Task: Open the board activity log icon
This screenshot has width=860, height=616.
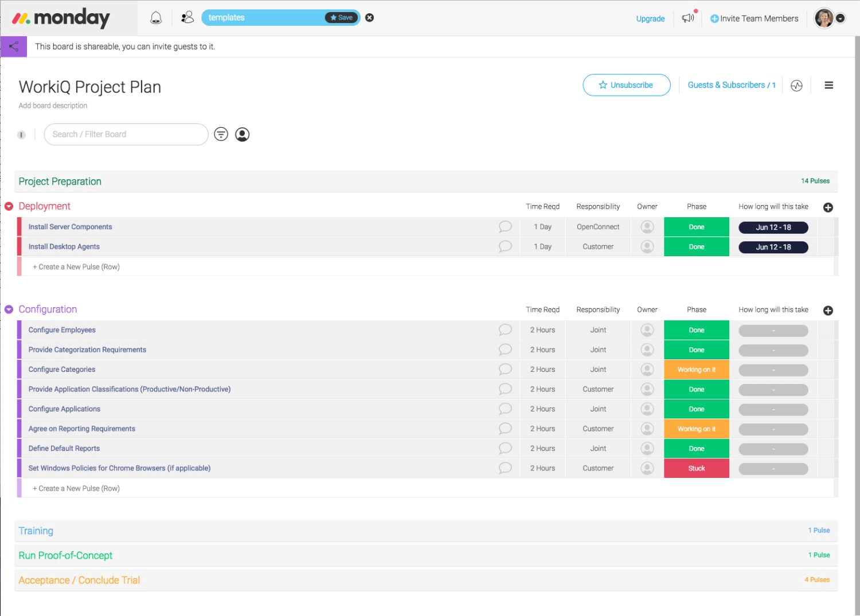Action: click(796, 85)
